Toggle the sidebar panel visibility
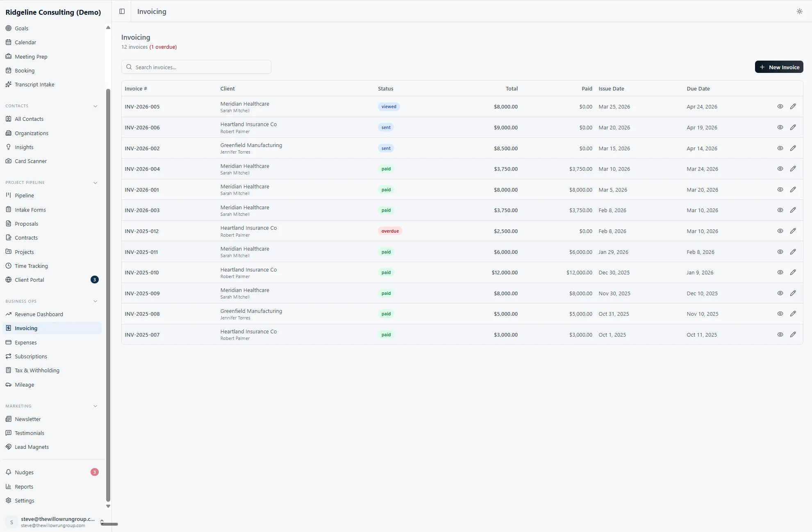 point(122,11)
